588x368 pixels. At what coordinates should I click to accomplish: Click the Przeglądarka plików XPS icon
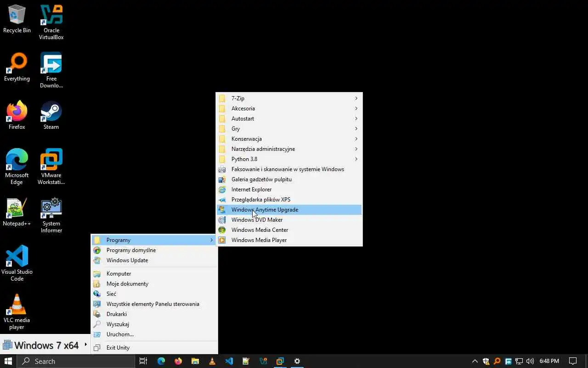pos(222,200)
